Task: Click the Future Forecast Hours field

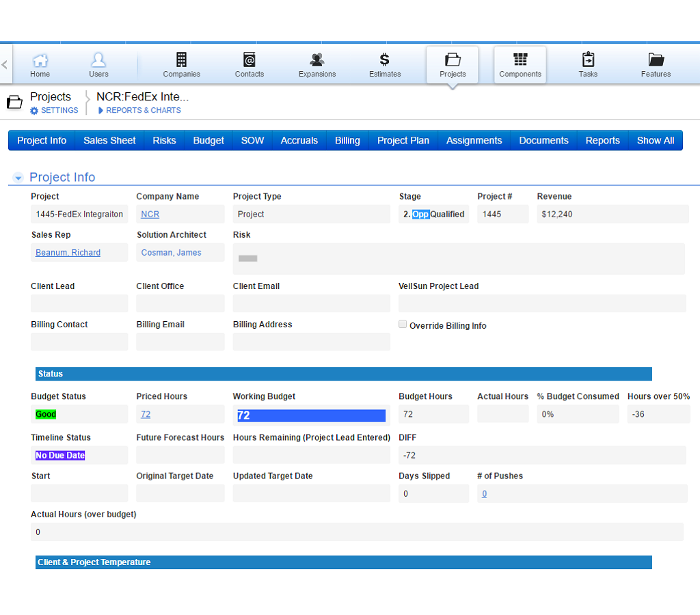Action: point(180,455)
